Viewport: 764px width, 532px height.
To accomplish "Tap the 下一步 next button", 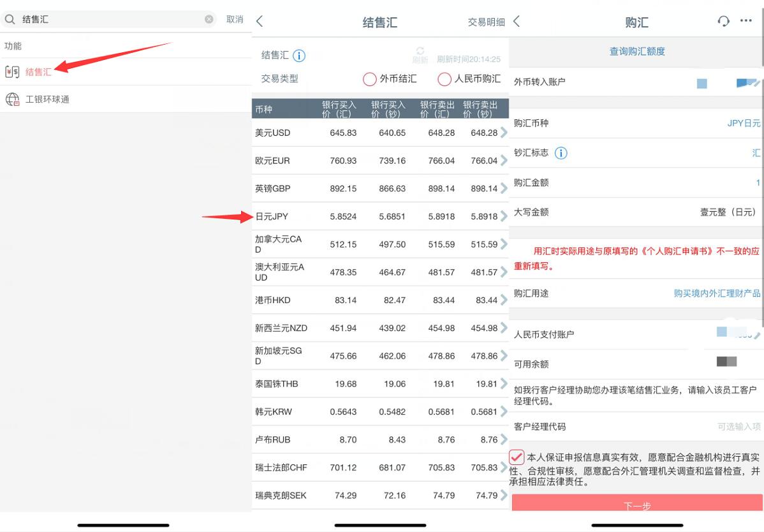I will [636, 503].
